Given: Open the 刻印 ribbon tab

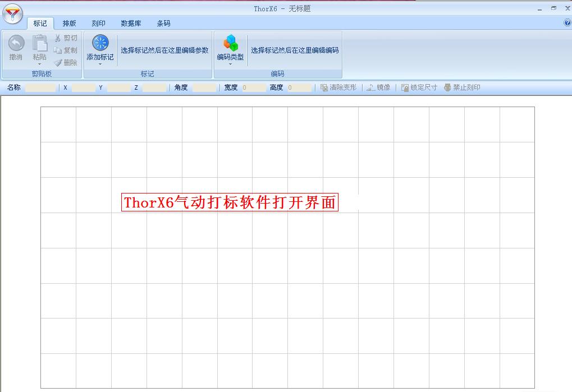Looking at the screenshot, I should [99, 24].
